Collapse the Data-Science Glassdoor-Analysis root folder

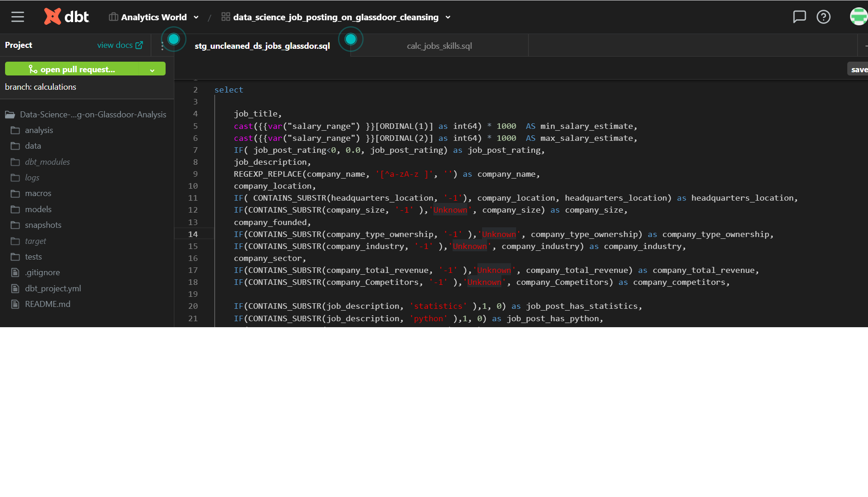click(10, 115)
